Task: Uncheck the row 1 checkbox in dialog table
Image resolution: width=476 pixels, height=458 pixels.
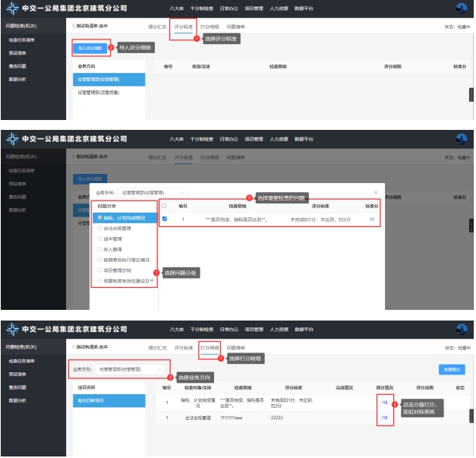Action: [x=165, y=219]
